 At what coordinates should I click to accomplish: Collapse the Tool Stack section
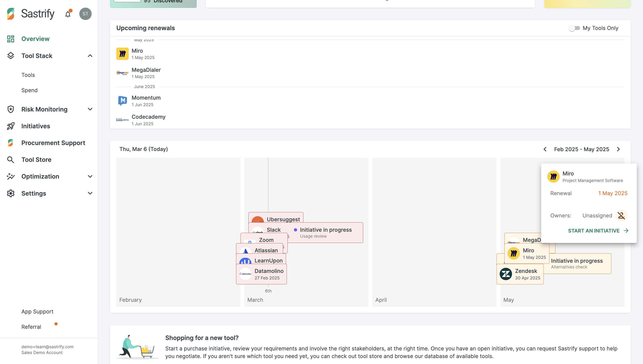click(x=90, y=55)
